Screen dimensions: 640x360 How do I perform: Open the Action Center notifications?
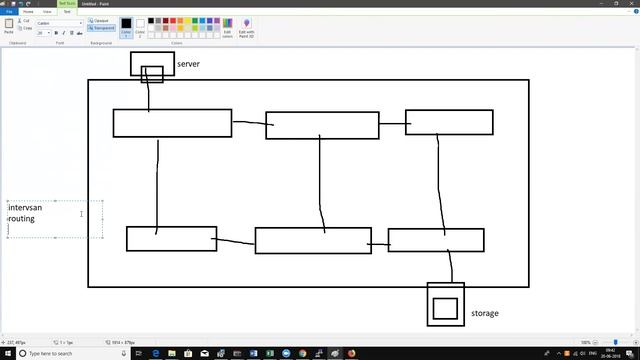click(630, 353)
